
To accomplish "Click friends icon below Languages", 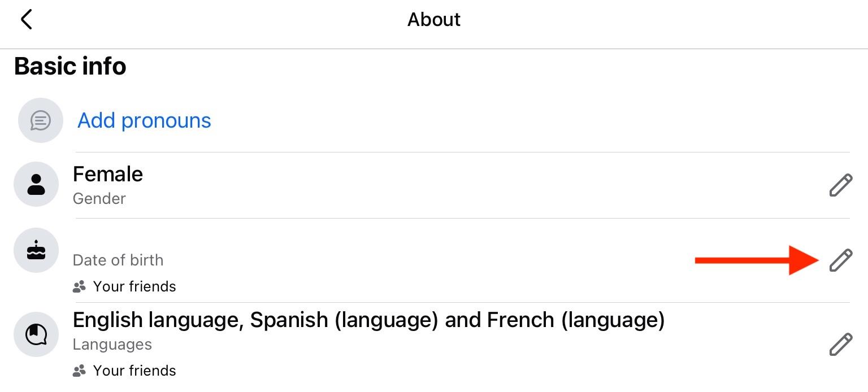I will [79, 371].
